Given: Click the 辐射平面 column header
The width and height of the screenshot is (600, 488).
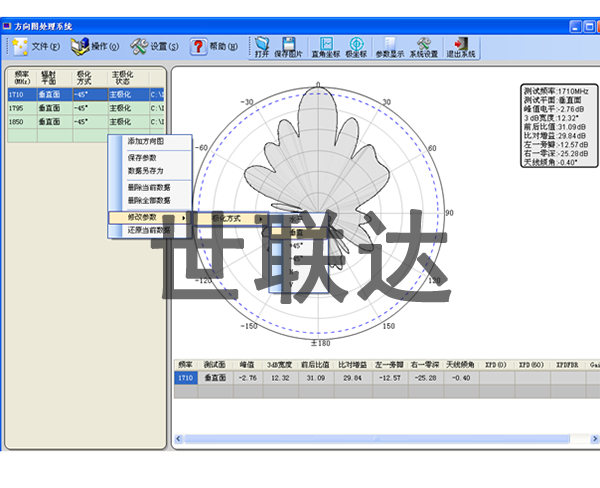Looking at the screenshot, I should [55, 78].
